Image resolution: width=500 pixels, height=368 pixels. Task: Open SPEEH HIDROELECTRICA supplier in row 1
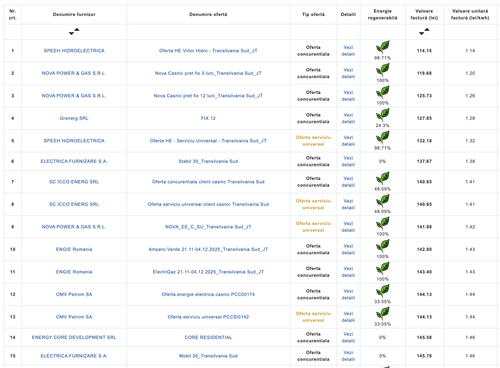tap(74, 51)
